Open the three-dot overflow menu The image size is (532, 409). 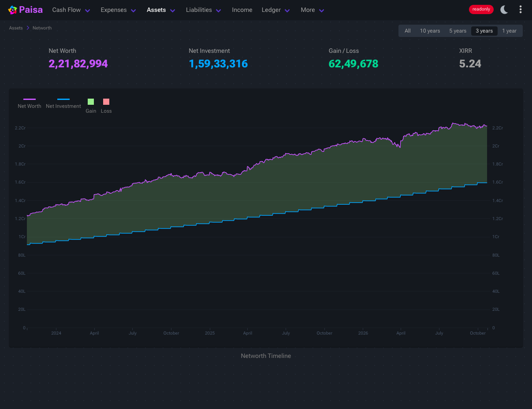coord(521,10)
